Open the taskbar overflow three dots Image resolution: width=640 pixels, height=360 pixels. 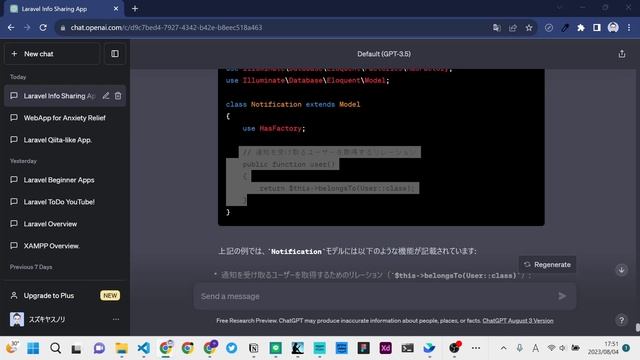476,348
